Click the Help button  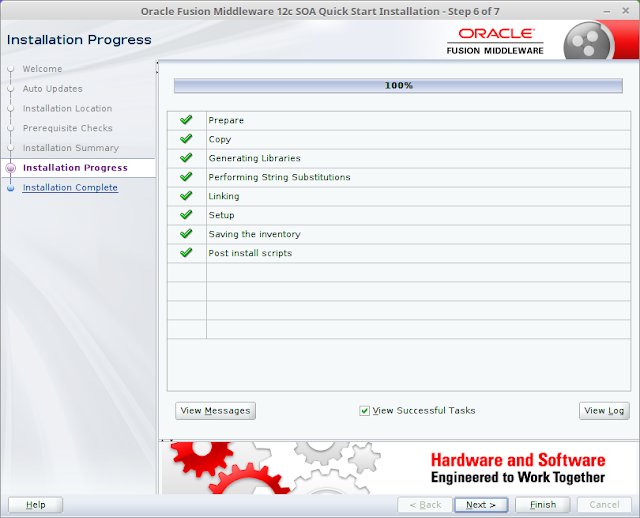[x=36, y=505]
